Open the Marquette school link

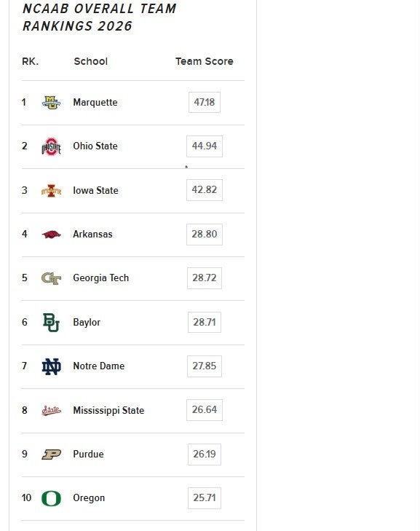(x=95, y=102)
